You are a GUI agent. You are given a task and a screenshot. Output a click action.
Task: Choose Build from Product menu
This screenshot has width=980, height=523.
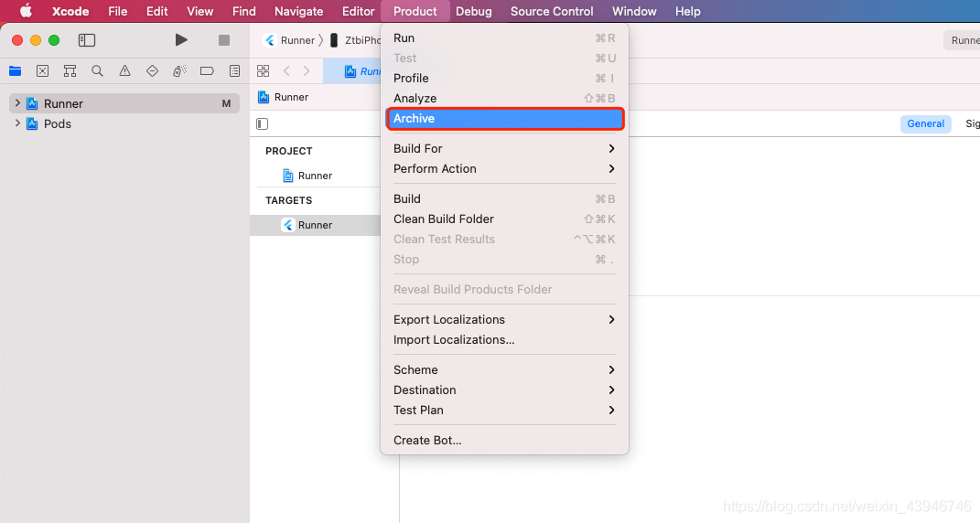(x=504, y=198)
